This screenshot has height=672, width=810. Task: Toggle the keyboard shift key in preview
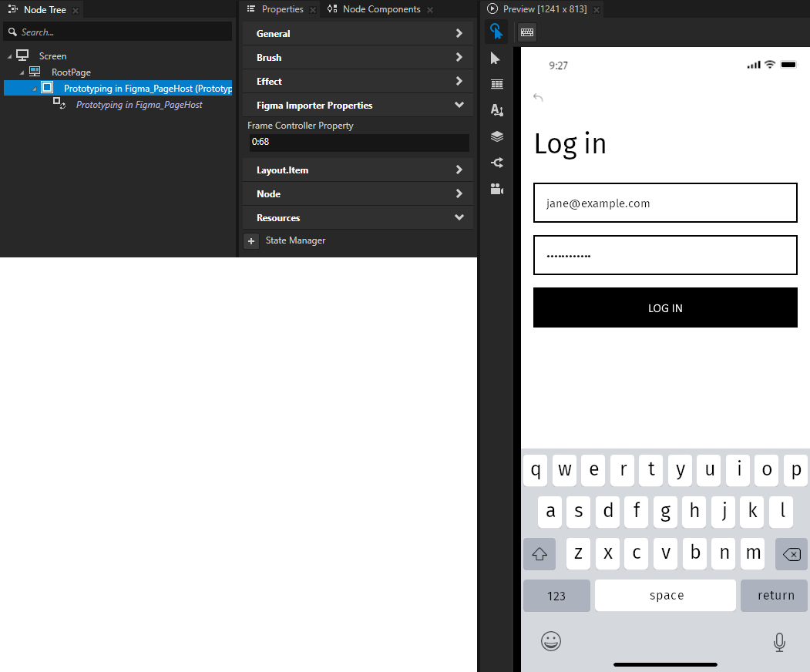tap(539, 553)
